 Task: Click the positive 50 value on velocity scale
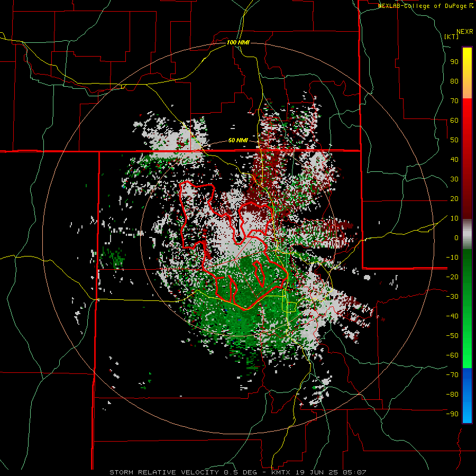[454, 140]
